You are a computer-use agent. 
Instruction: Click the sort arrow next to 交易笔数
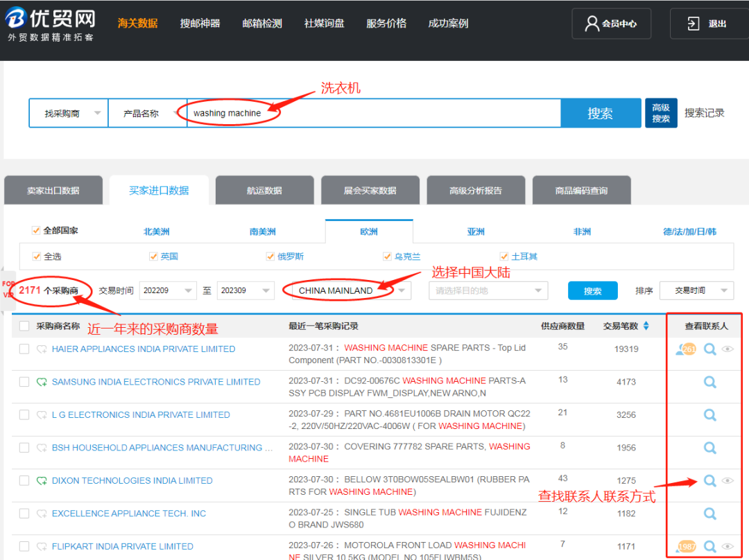[x=646, y=326]
